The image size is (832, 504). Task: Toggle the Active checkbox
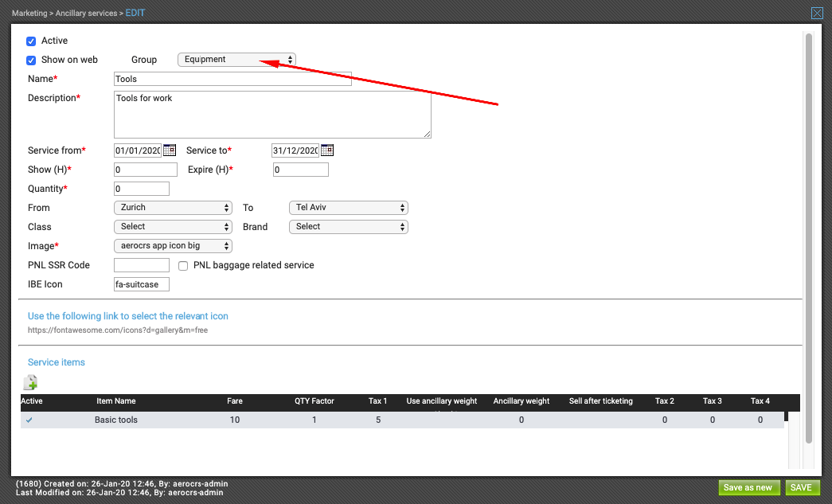click(31, 41)
